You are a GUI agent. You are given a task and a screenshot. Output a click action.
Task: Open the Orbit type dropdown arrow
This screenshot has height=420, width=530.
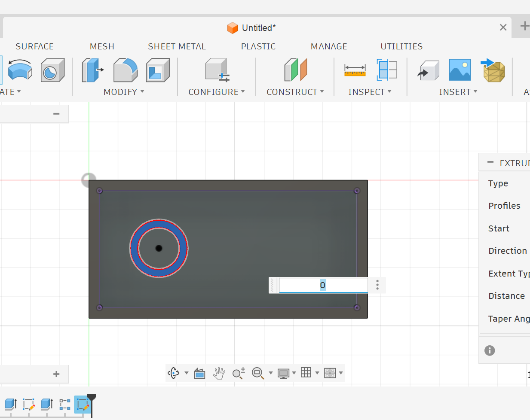point(187,373)
